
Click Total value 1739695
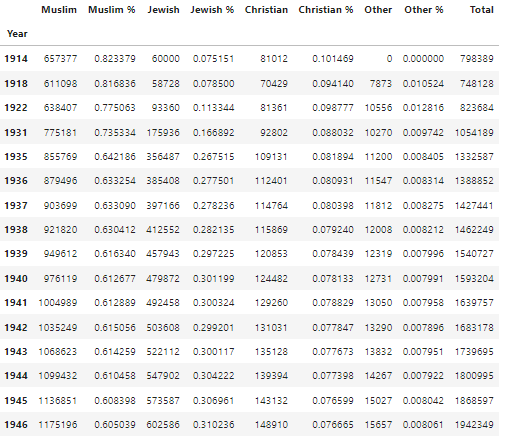(x=474, y=352)
